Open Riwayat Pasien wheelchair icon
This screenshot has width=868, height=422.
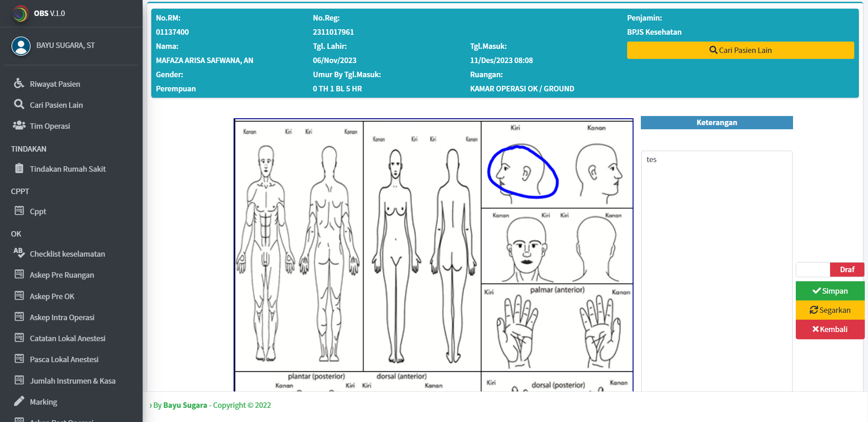[x=19, y=84]
